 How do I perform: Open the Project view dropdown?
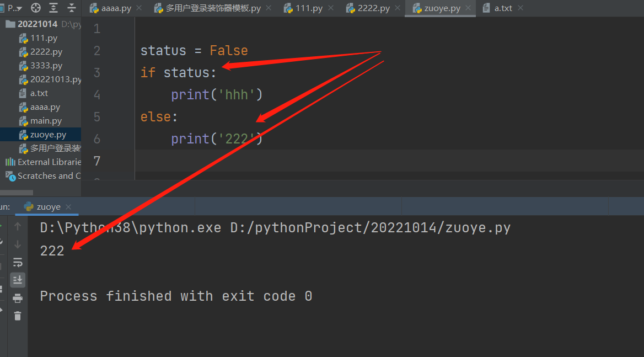(15, 8)
